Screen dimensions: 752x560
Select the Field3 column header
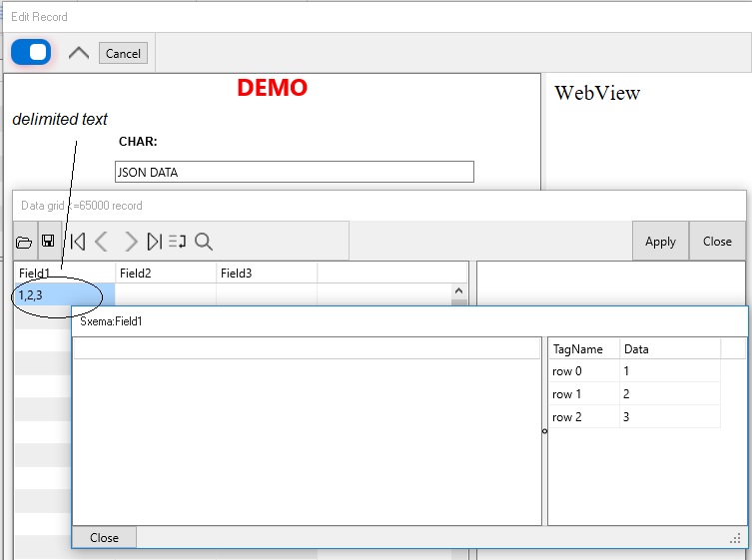(x=267, y=273)
